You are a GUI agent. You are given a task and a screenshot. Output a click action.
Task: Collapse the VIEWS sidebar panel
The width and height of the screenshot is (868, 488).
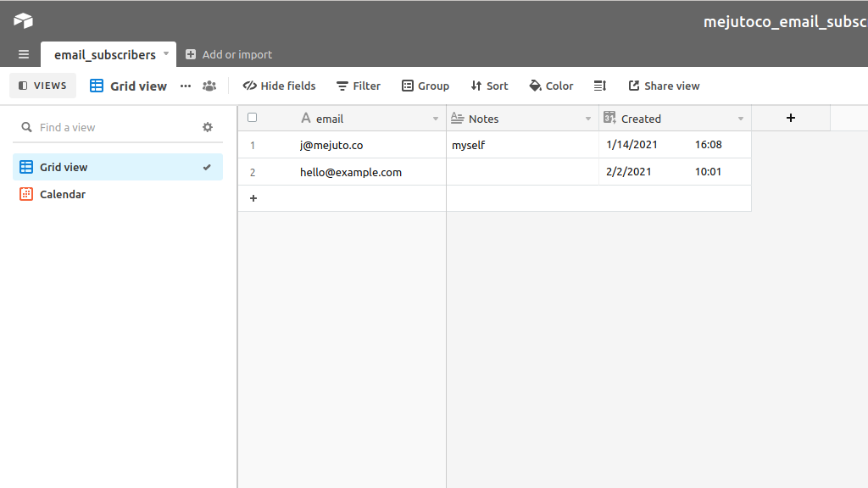coord(42,86)
